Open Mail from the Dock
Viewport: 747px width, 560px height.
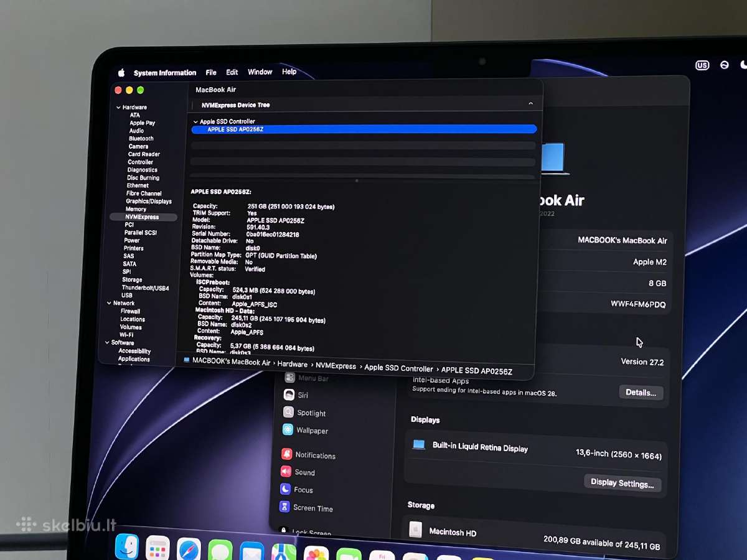click(x=252, y=552)
